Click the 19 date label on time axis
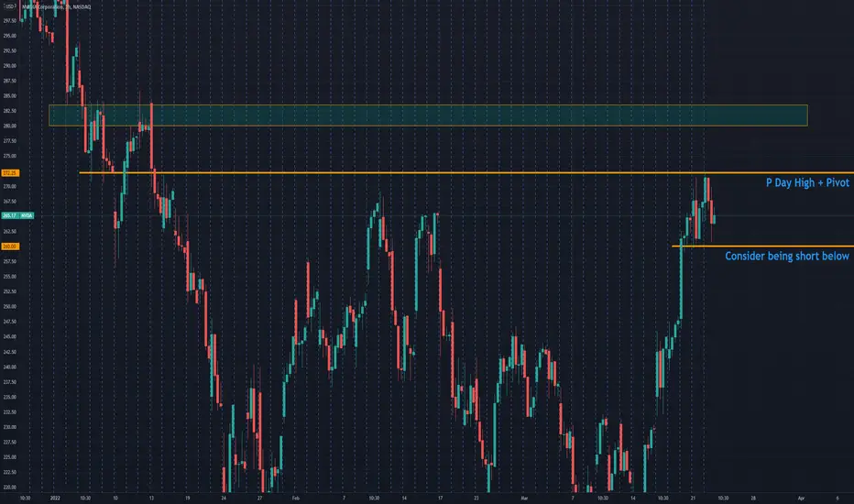 click(x=187, y=498)
